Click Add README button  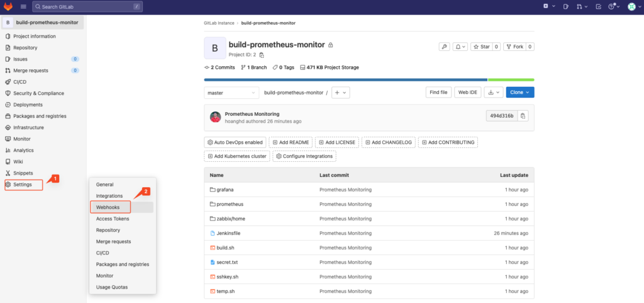point(291,142)
